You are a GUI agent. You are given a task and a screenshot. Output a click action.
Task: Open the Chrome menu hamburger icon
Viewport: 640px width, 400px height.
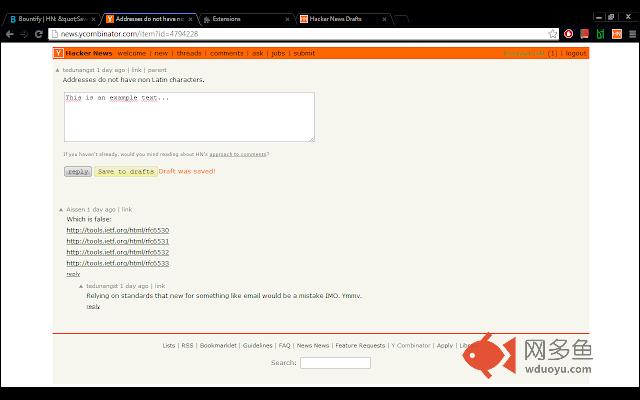(632, 34)
